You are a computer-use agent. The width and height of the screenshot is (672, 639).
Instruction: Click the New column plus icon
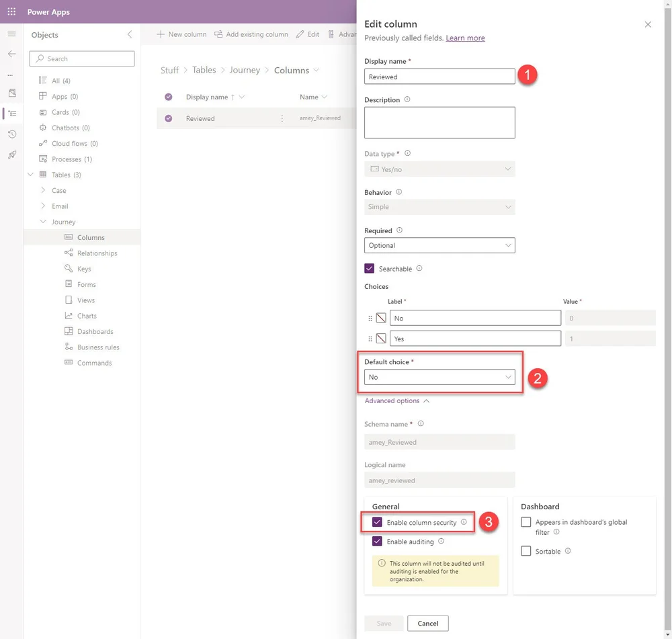[161, 34]
